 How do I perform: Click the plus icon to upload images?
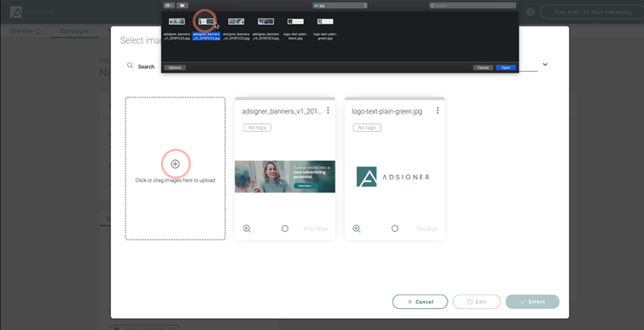tap(175, 163)
